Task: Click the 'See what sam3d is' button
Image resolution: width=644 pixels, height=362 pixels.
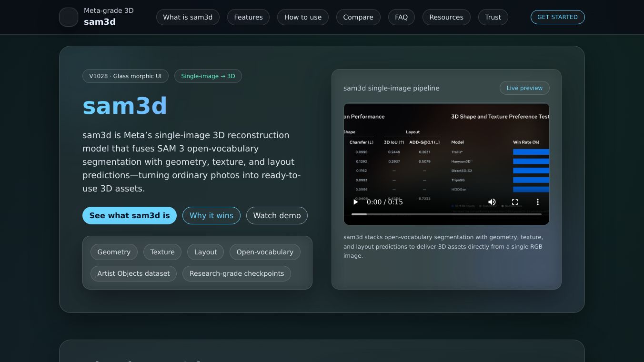Action: click(x=130, y=215)
